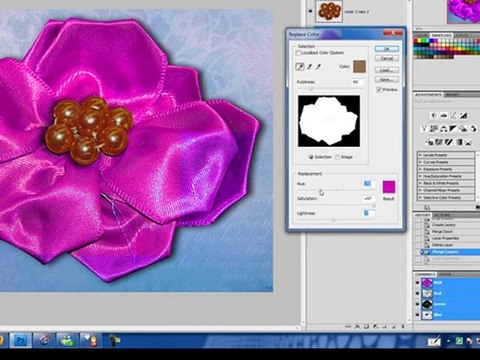Add an Invert adjustment
This screenshot has height=360, width=480.
(x=429, y=142)
